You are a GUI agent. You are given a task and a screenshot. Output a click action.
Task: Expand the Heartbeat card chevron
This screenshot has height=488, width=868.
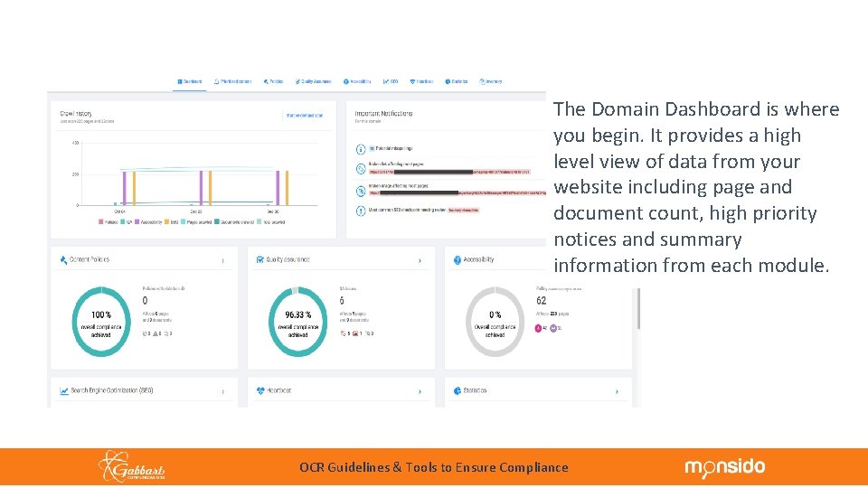pyautogui.click(x=420, y=391)
